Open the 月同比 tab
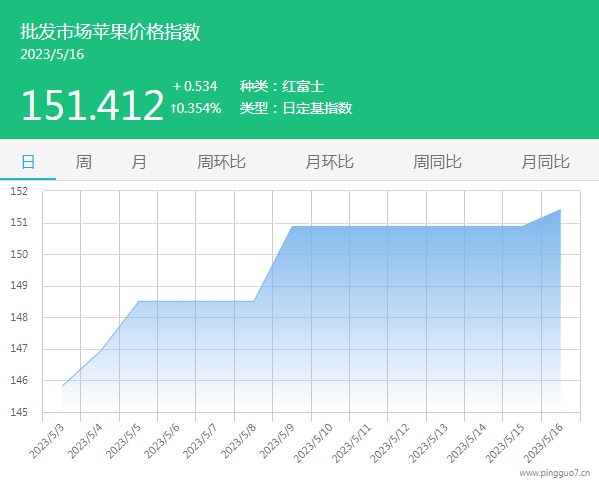The height and width of the screenshot is (482, 599). point(546,162)
